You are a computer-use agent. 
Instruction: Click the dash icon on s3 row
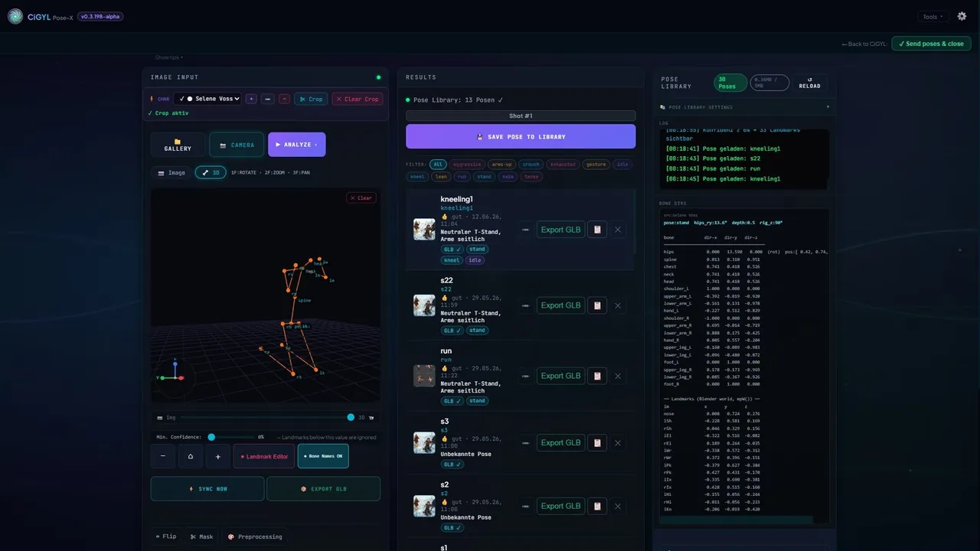[525, 442]
